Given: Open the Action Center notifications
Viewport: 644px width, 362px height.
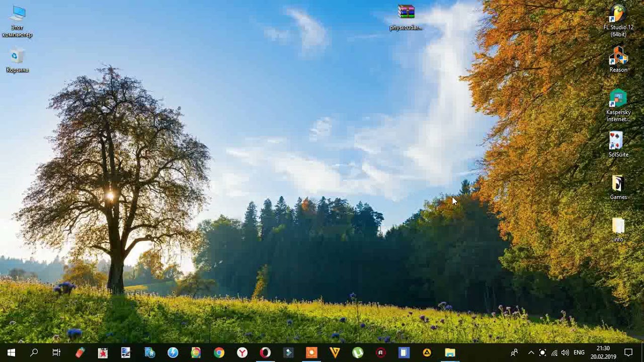Looking at the screenshot, I should click(x=628, y=353).
